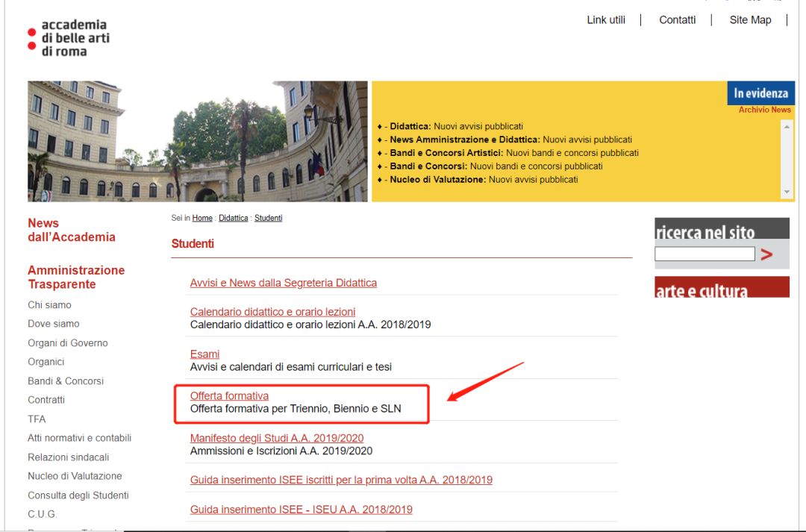Select Amministrazione Trasparente in sidebar
806x532 pixels.
(76, 277)
